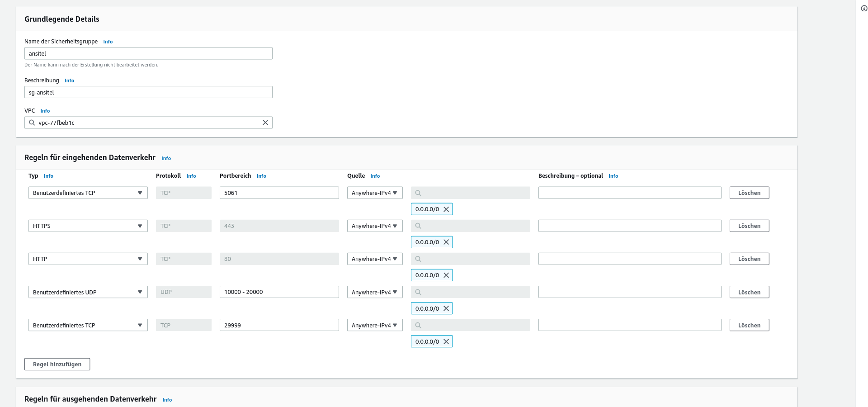The width and height of the screenshot is (868, 407).
Task: Click the Beschreibung field containing sg-ansitel
Action: (x=148, y=92)
